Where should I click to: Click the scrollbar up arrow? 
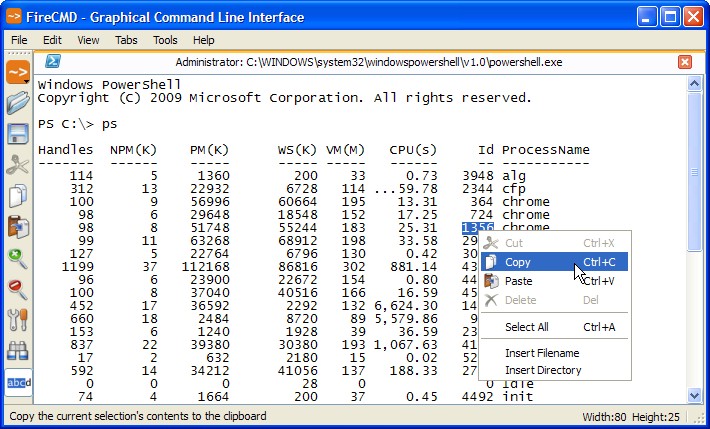click(694, 83)
